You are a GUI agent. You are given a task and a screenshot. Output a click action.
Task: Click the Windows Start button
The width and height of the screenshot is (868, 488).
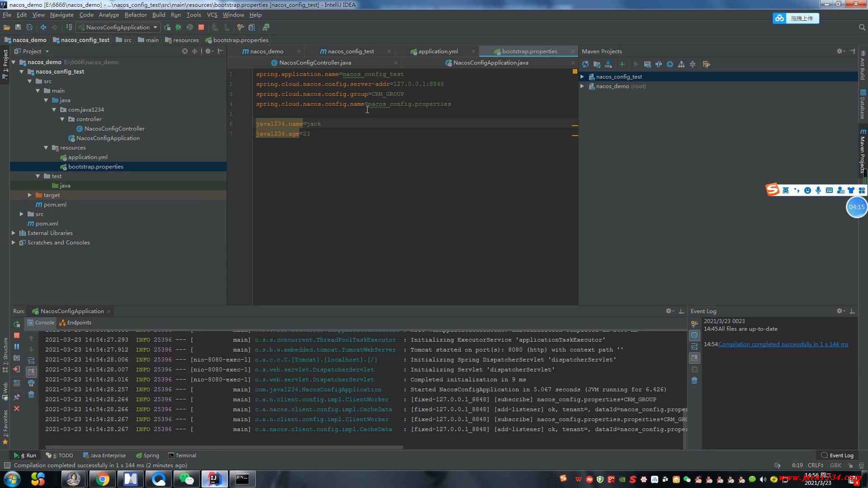point(12,479)
